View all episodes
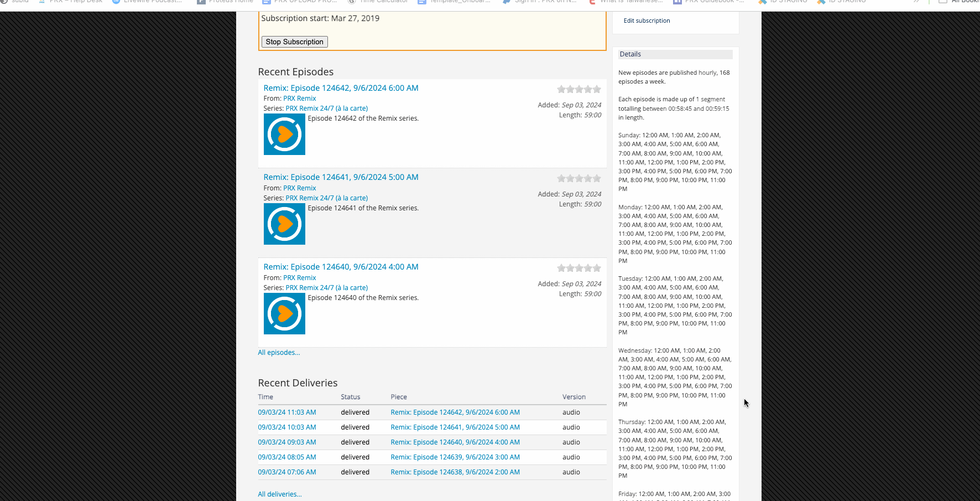Viewport: 980px width, 501px height. click(x=279, y=352)
